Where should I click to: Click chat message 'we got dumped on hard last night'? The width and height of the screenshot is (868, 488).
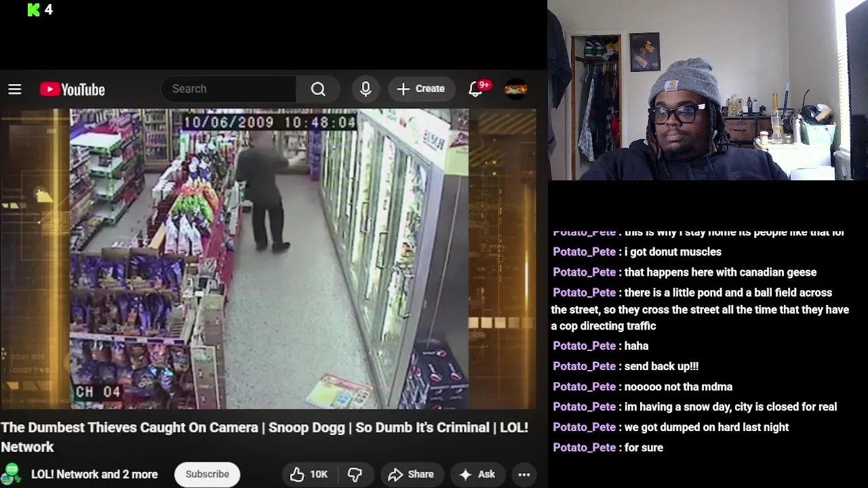pyautogui.click(x=707, y=427)
